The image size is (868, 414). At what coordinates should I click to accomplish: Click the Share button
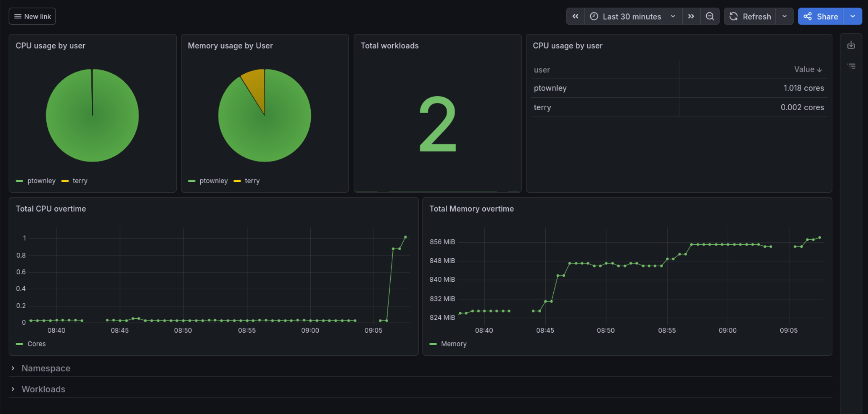(x=821, y=16)
